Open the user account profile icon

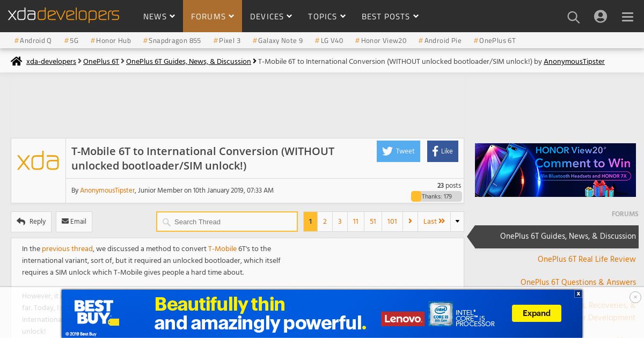click(x=601, y=17)
